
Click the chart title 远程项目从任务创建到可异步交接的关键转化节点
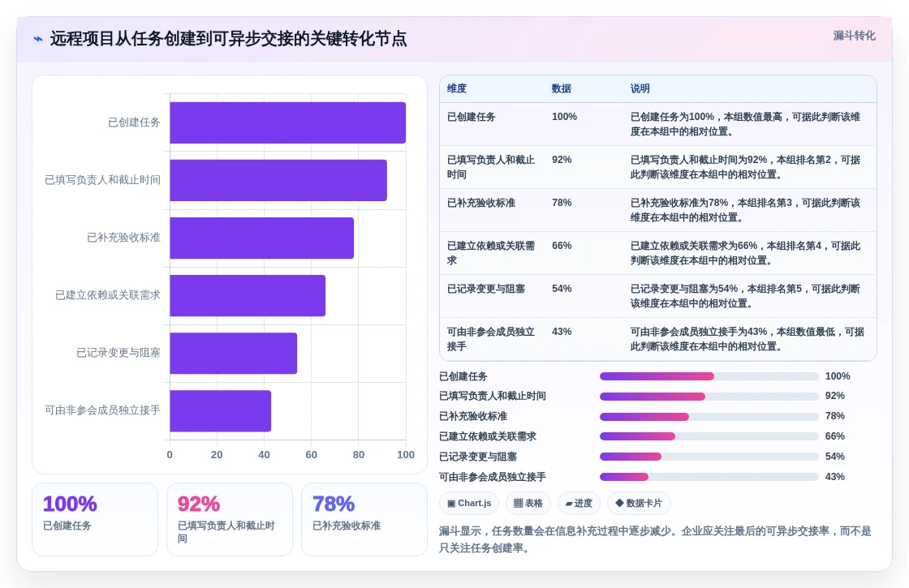point(228,39)
